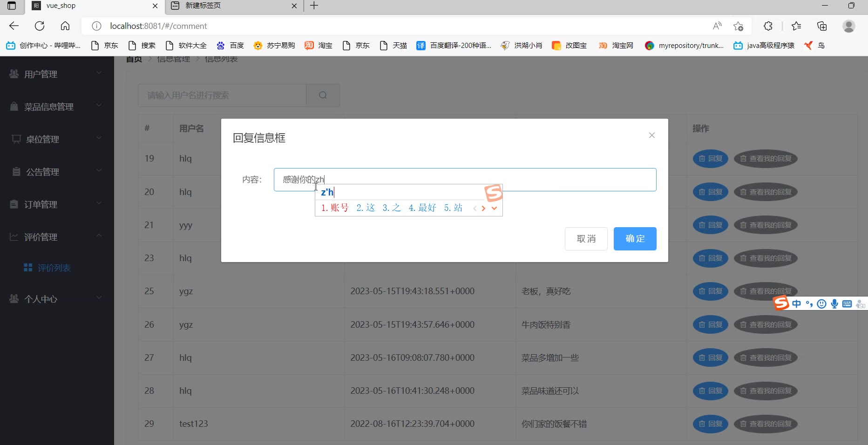Viewport: 868px width, 445px height.
Task: Add this page to favorites
Action: coord(738,26)
